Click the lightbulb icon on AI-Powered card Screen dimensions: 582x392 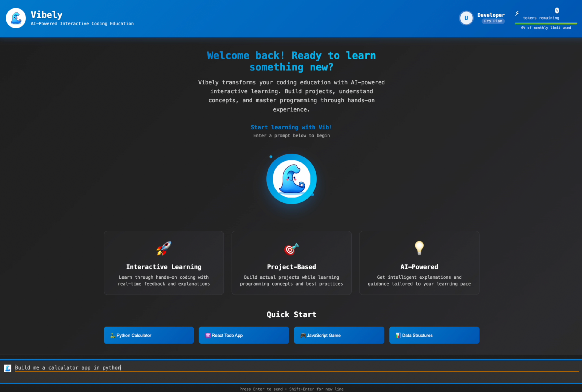click(x=419, y=248)
